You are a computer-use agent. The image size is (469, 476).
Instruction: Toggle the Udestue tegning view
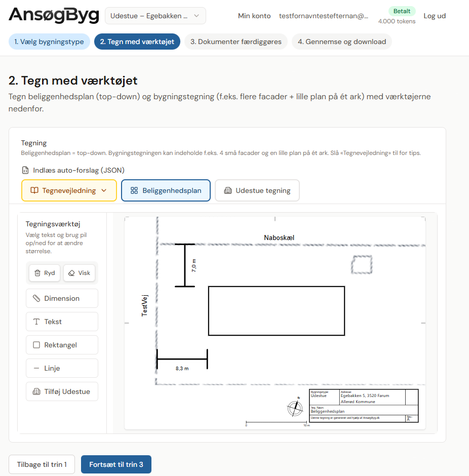257,190
